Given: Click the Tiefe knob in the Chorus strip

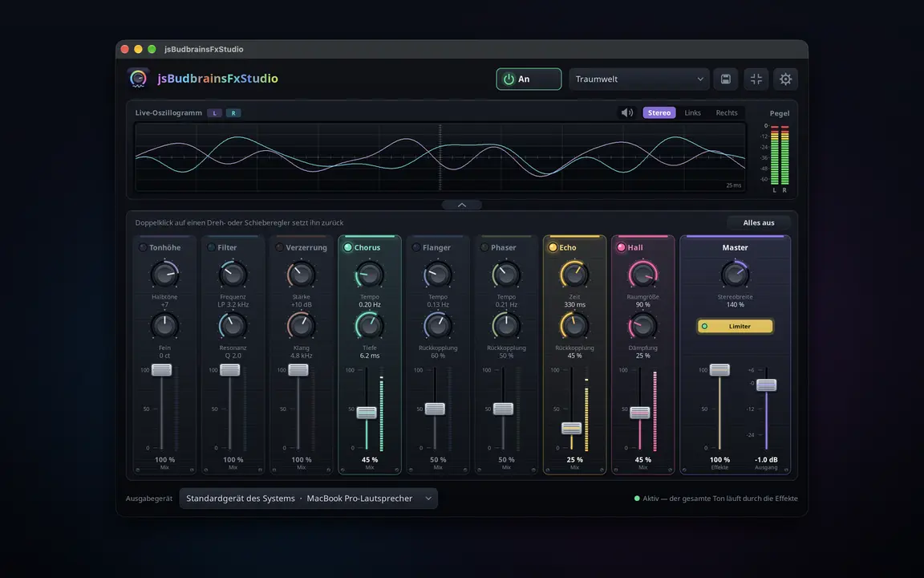Looking at the screenshot, I should [370, 326].
